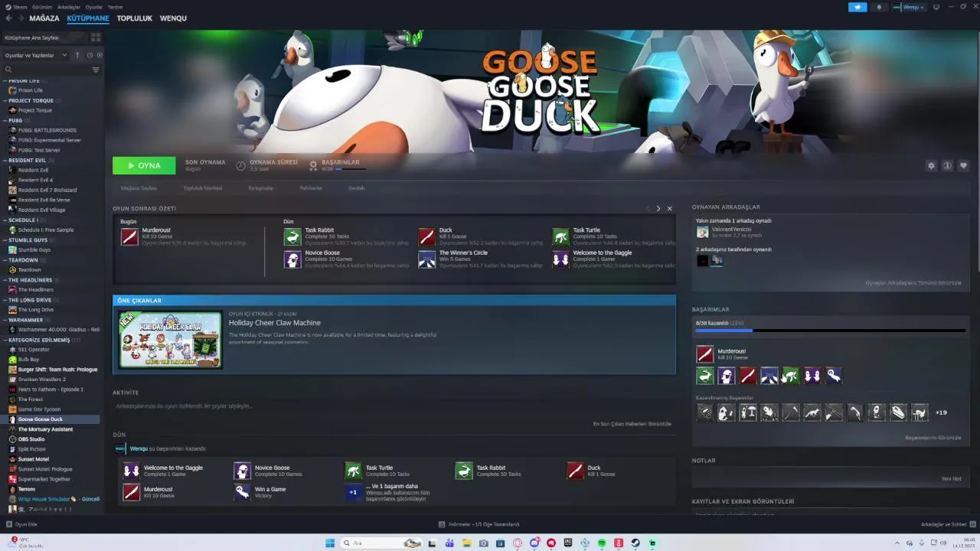This screenshot has width=980, height=551.
Task: Open the notifications bell
Action: click(879, 7)
